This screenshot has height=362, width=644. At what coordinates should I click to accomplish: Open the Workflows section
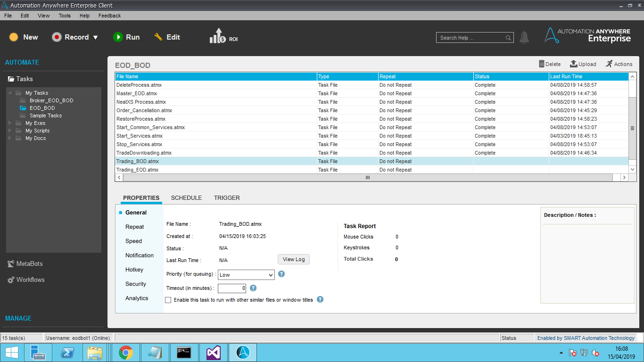[30, 280]
